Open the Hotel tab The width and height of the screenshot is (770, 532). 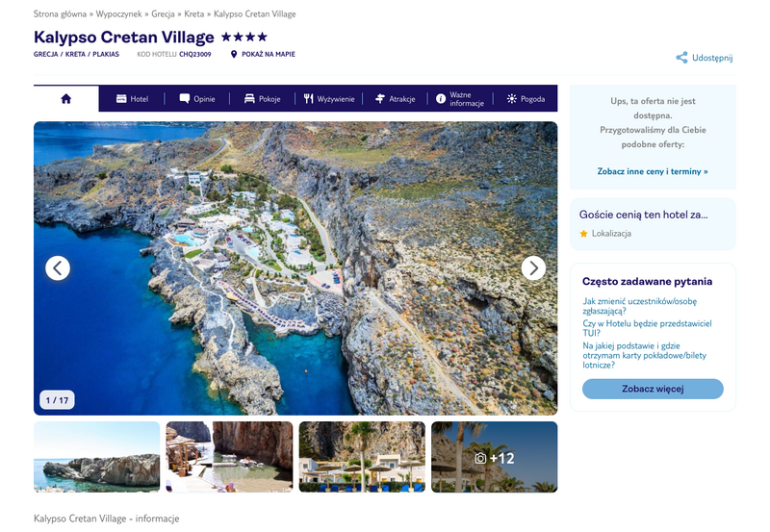click(132, 99)
